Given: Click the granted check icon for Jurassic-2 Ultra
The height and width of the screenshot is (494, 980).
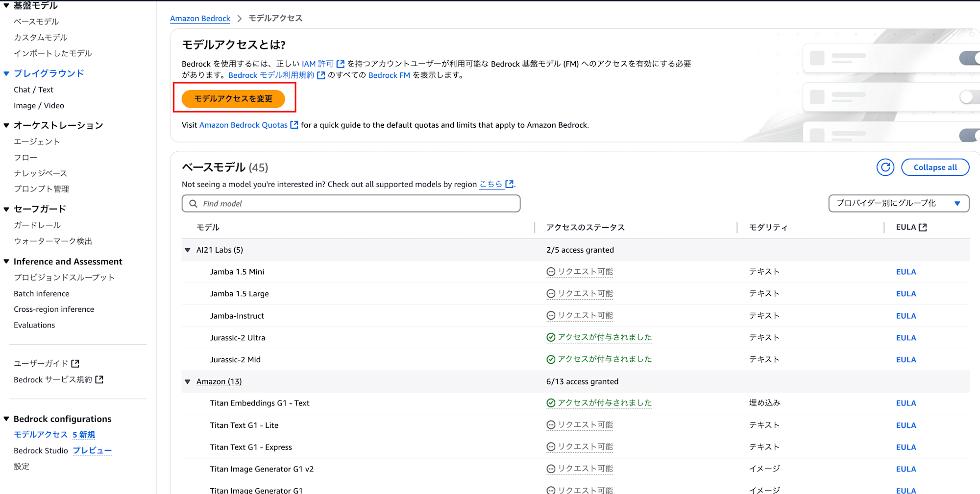Looking at the screenshot, I should [551, 337].
